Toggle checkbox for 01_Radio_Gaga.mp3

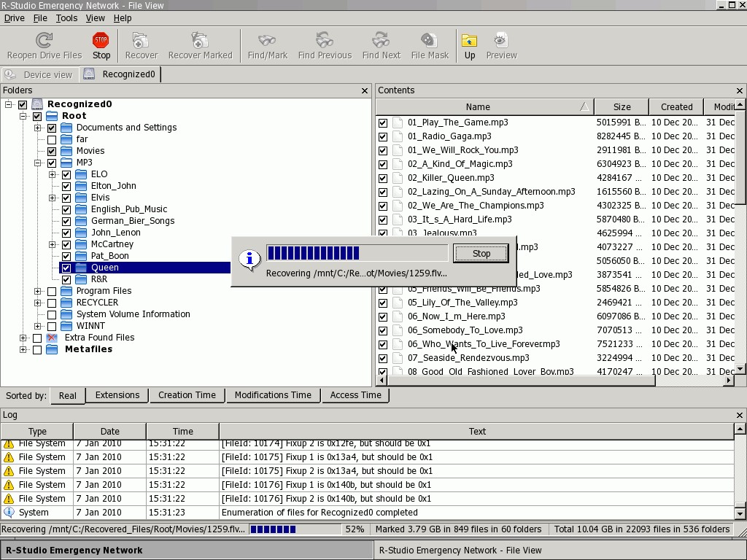[383, 136]
